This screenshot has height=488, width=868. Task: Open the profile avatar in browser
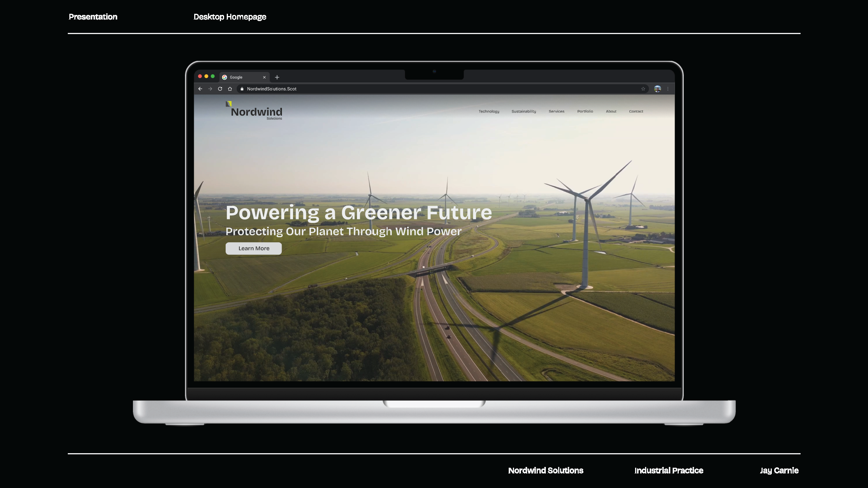click(657, 89)
